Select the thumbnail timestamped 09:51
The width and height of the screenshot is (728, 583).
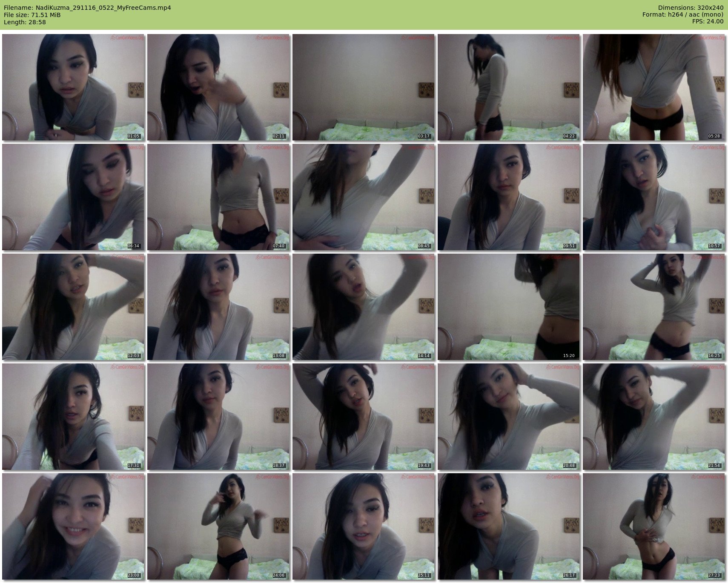[509, 197]
